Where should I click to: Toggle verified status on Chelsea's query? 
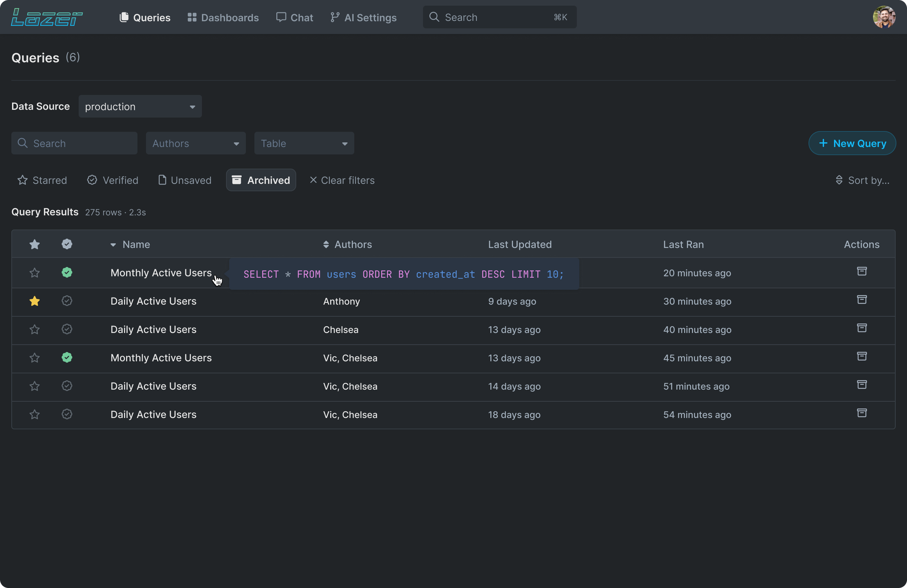(67, 329)
